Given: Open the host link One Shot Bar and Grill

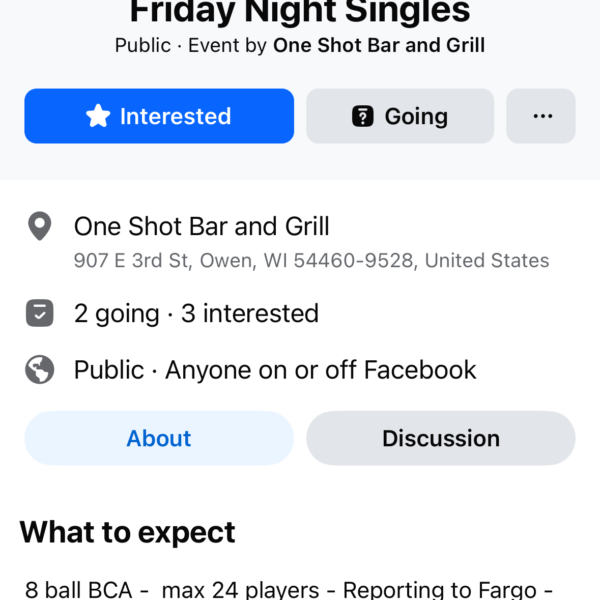Looking at the screenshot, I should click(x=379, y=46).
